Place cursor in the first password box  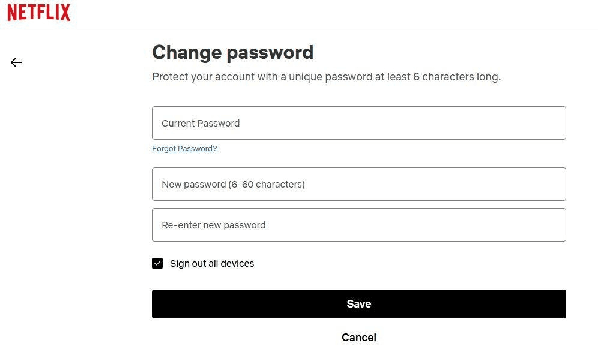point(358,123)
